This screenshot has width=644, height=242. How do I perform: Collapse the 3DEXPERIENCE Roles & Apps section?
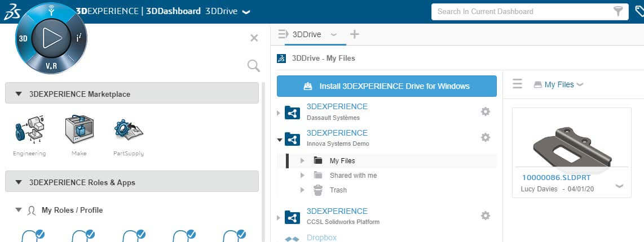[18, 182]
